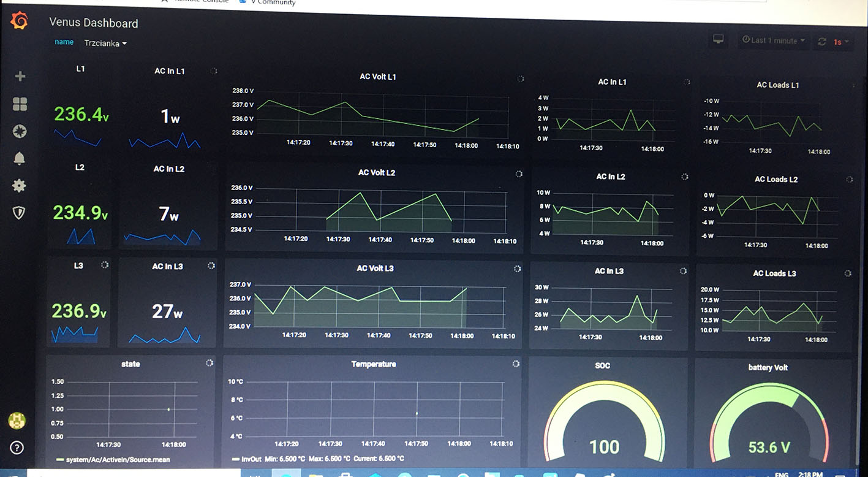The image size is (868, 477).
Task: Open the Dashboards four-squares sidebar icon
Action: 20,104
